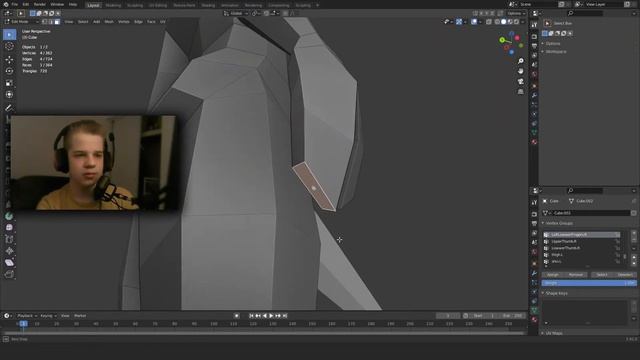Play animation in timeline
This screenshot has height=360, width=640.
(271, 316)
